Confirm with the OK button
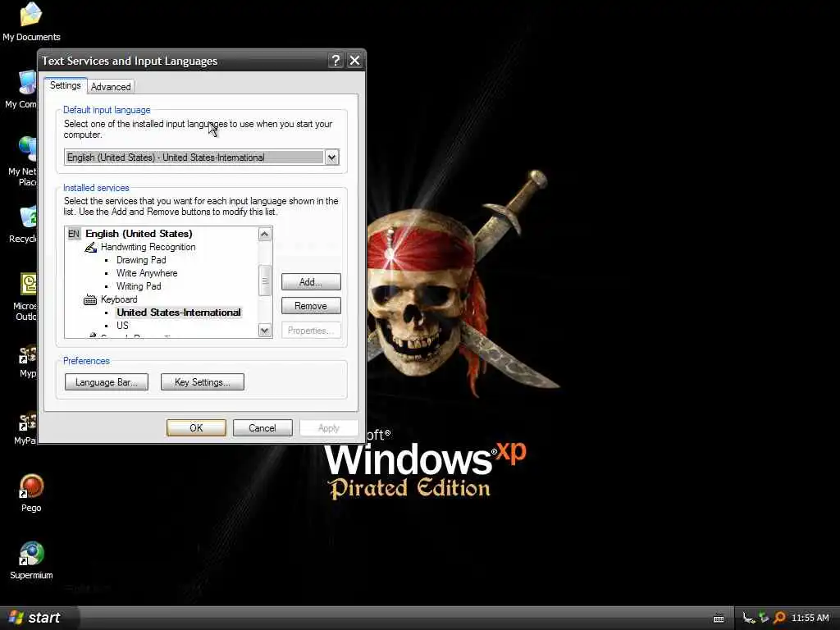This screenshot has height=630, width=840. point(196,428)
